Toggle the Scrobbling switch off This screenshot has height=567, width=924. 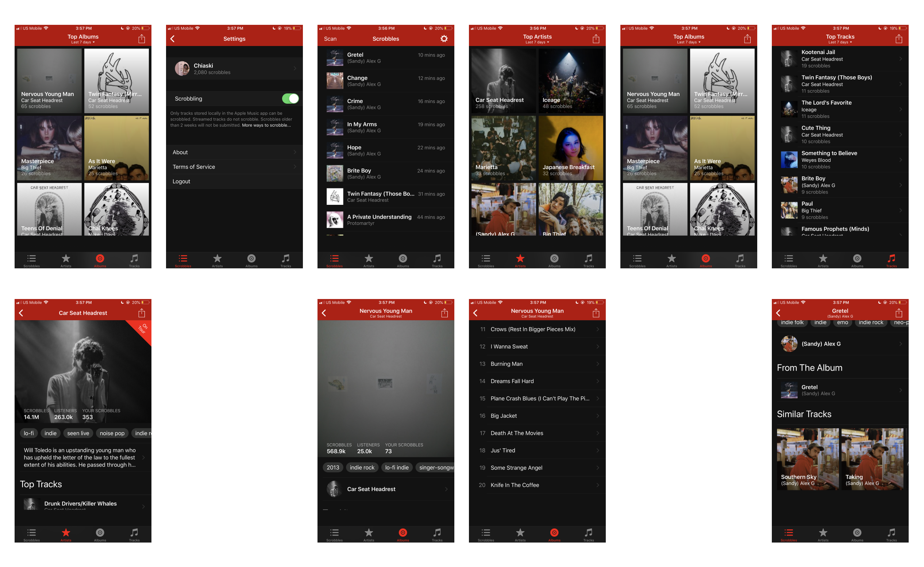(x=290, y=99)
